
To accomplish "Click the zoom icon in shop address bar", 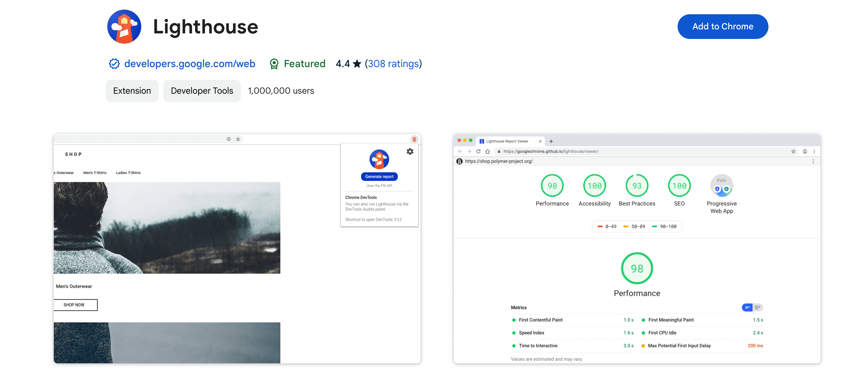I will 229,139.
